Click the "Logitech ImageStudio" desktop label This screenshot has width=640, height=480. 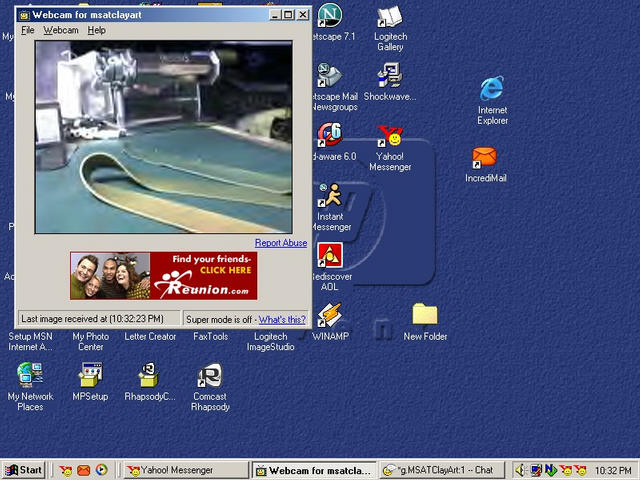[270, 342]
